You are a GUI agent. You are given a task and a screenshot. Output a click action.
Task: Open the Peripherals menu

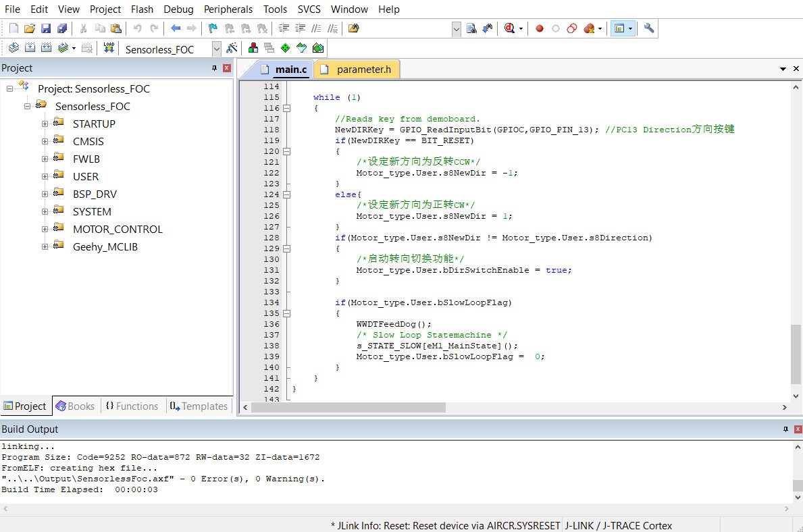(x=228, y=9)
